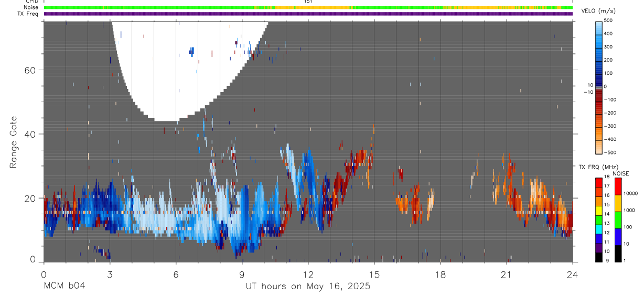Click the 'VELO (m/s)' colorbar title
644x297 pixels.
coord(598,10)
